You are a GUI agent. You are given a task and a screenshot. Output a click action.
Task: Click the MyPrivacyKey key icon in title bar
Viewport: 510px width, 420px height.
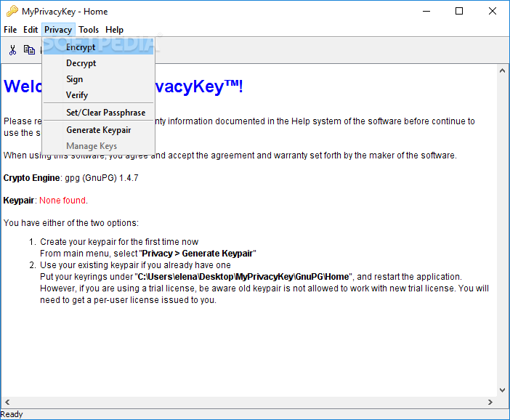(12, 11)
